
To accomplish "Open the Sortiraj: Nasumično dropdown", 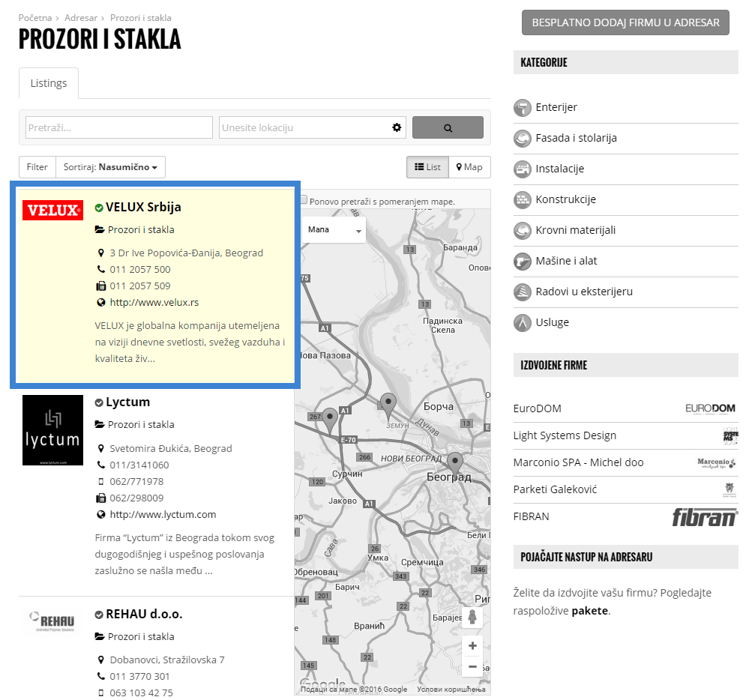I will [x=110, y=167].
